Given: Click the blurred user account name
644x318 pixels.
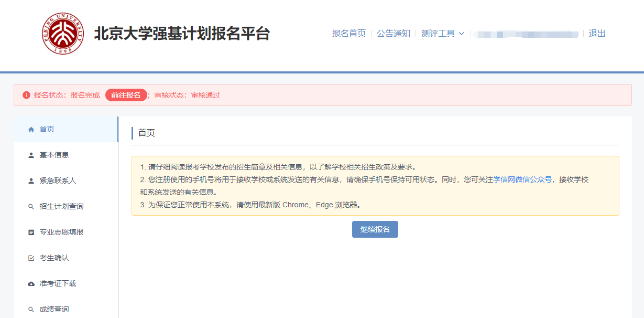Looking at the screenshot, I should [x=526, y=34].
